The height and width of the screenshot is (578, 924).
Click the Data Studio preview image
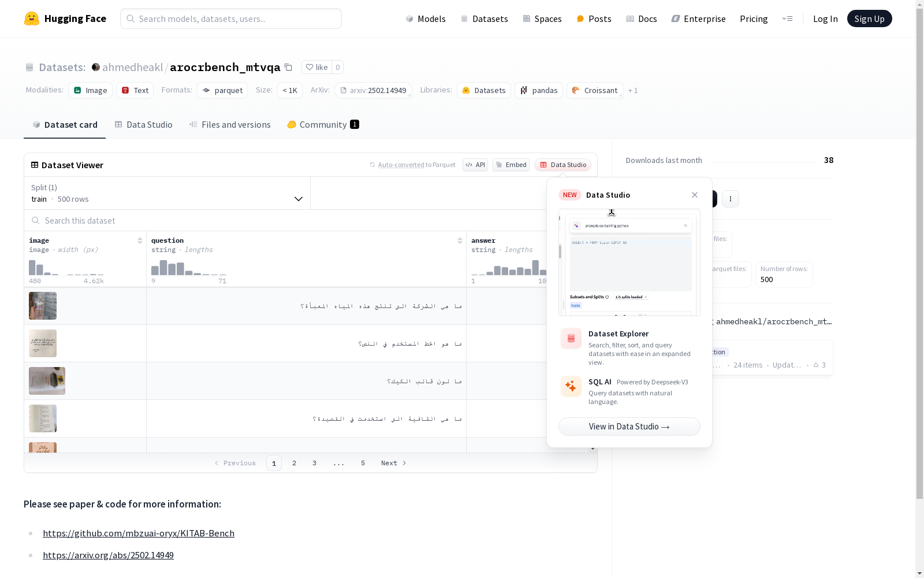(x=629, y=262)
